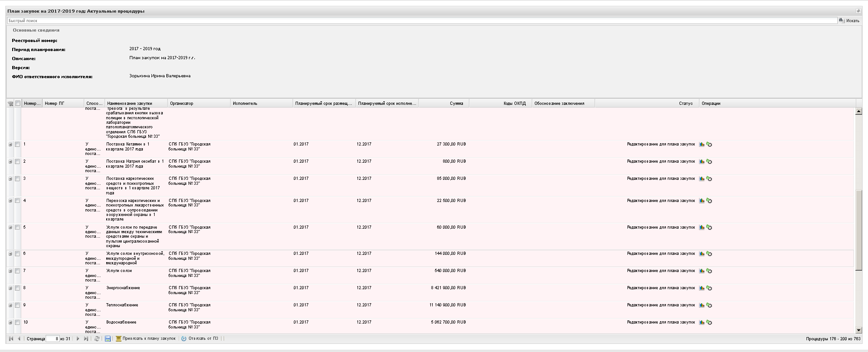Open the chart icon in row 7 Услуги связи

click(x=702, y=271)
